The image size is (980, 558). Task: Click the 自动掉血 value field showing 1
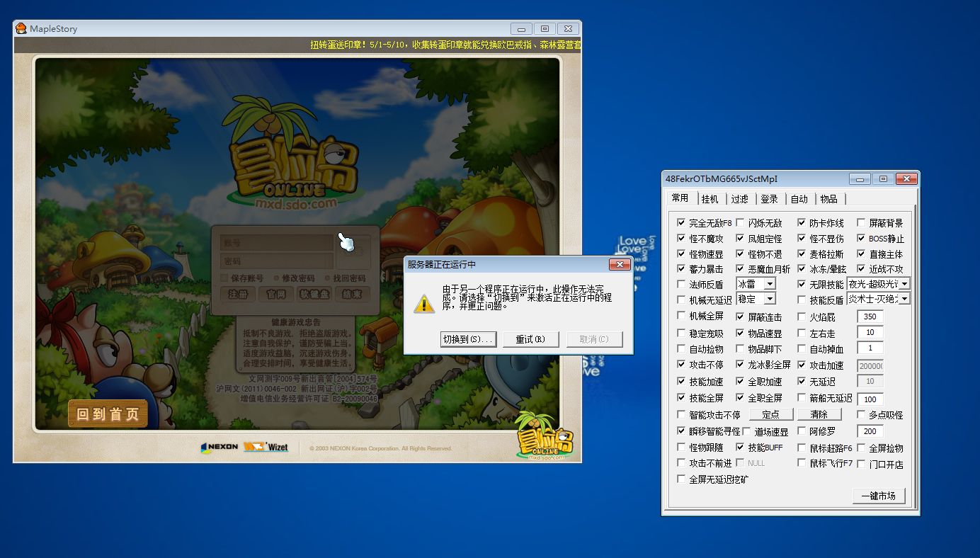[x=870, y=348]
